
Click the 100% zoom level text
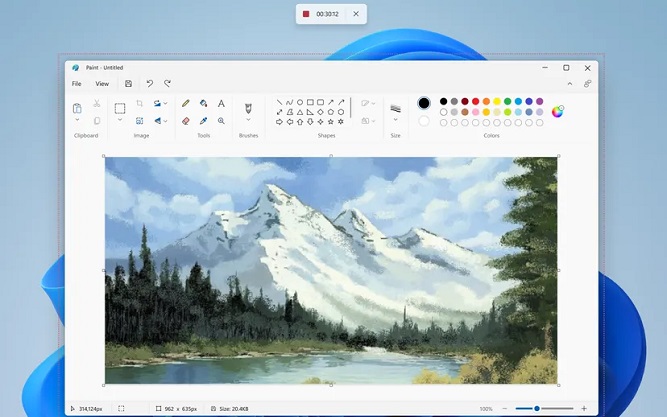486,408
